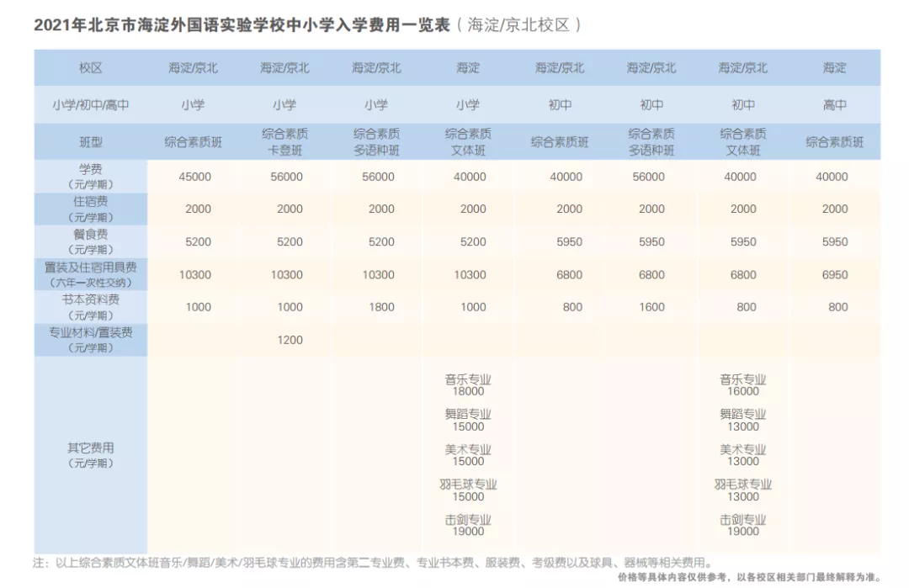This screenshot has height=588, width=909.
Task: Click the 45000 tuition value
Action: tap(198, 177)
